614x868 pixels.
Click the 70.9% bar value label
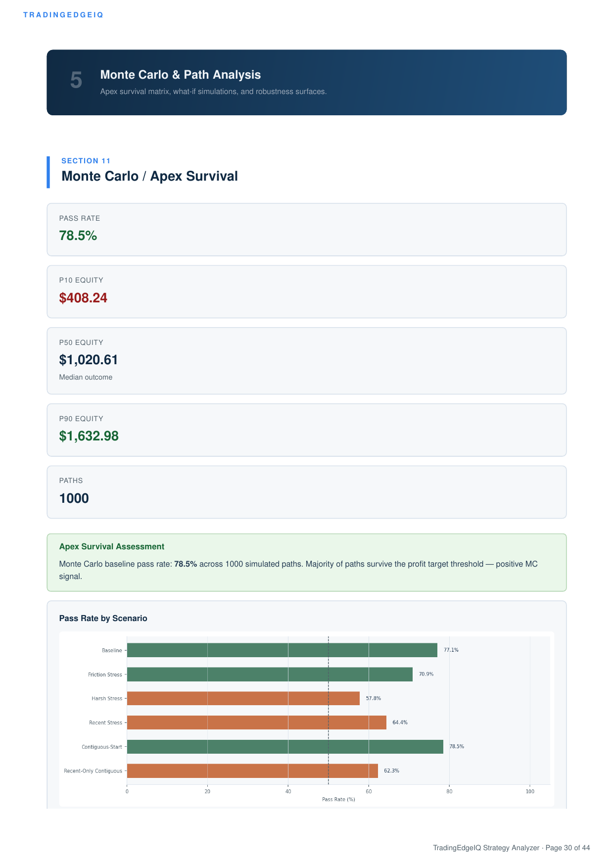426,674
